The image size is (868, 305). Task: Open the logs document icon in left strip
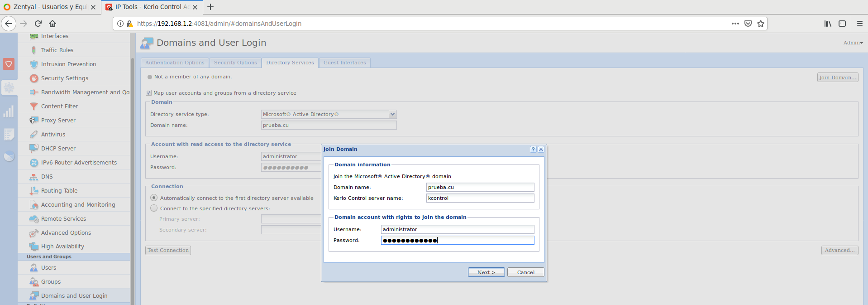click(9, 134)
